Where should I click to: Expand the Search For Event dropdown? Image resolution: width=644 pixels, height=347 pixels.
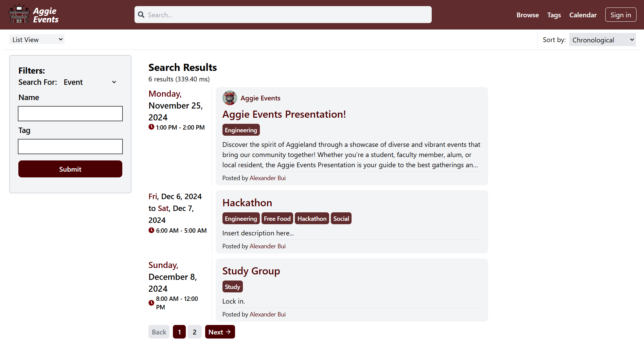click(x=90, y=82)
